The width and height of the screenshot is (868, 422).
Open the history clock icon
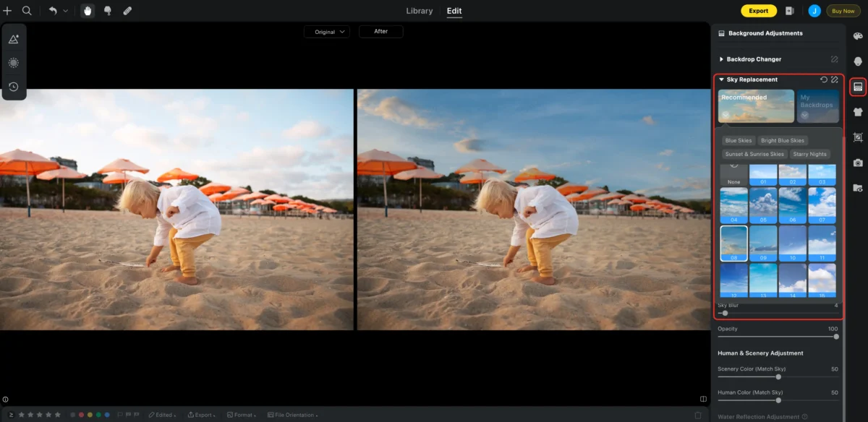(x=14, y=87)
